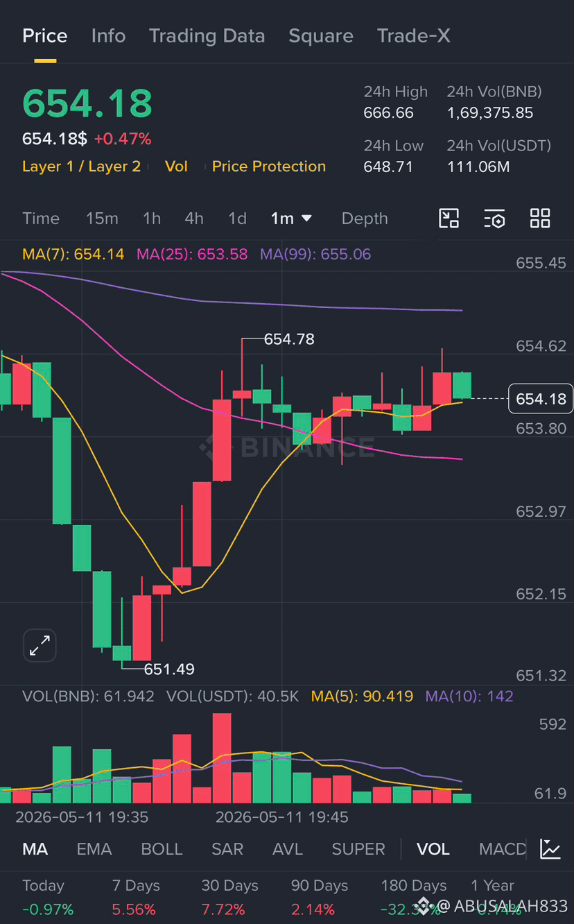The image size is (574, 924).
Task: Open the Square tab
Action: [x=321, y=36]
